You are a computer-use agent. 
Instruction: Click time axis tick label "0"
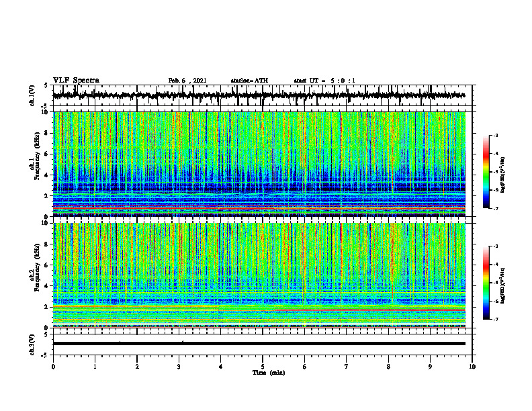click(x=53, y=367)
